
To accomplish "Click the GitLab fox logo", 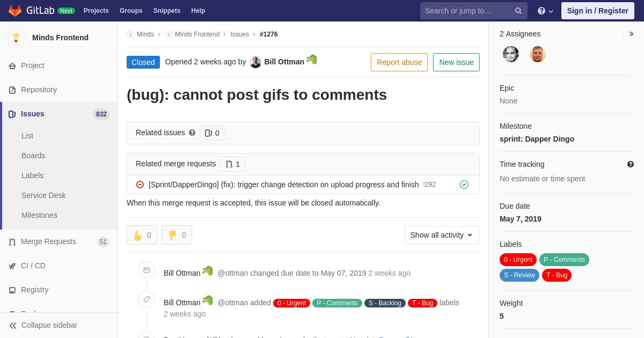I will (15, 11).
